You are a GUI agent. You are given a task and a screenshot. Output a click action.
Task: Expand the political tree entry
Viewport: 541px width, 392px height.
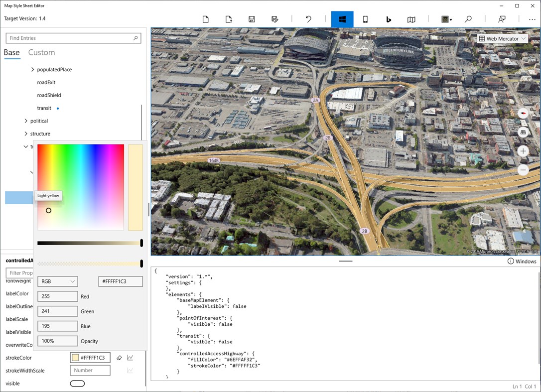(26, 121)
